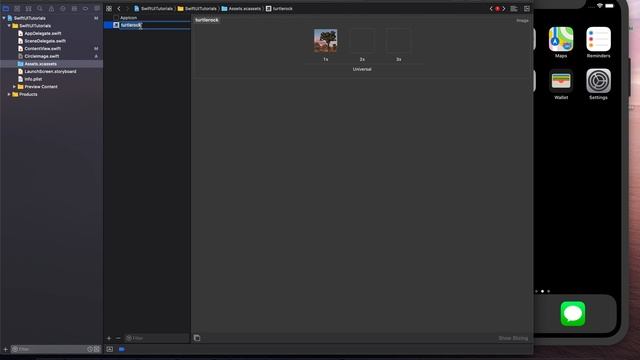Add a new asset with plus
640x360 pixels.
(109, 338)
